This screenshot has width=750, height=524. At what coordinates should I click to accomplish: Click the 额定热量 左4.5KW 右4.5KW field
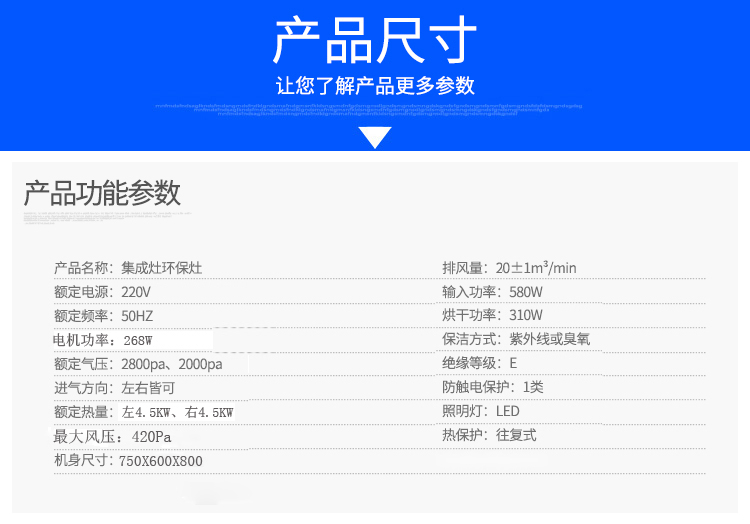(144, 412)
